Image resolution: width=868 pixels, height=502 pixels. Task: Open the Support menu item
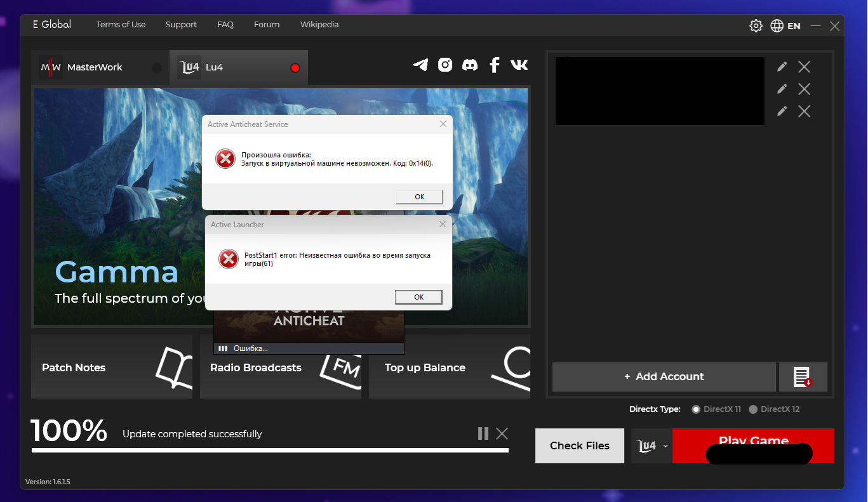181,25
